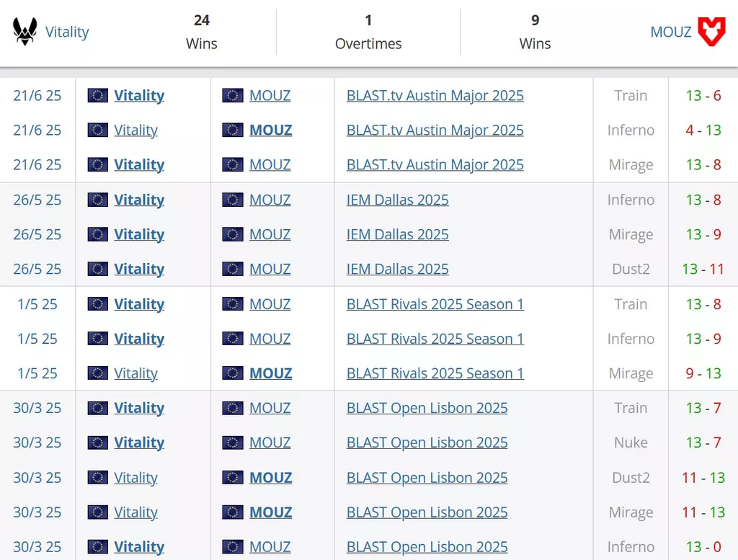Screen dimensions: 738x560
Task: Click the Train map in BLAST Rivals row
Action: tap(631, 304)
